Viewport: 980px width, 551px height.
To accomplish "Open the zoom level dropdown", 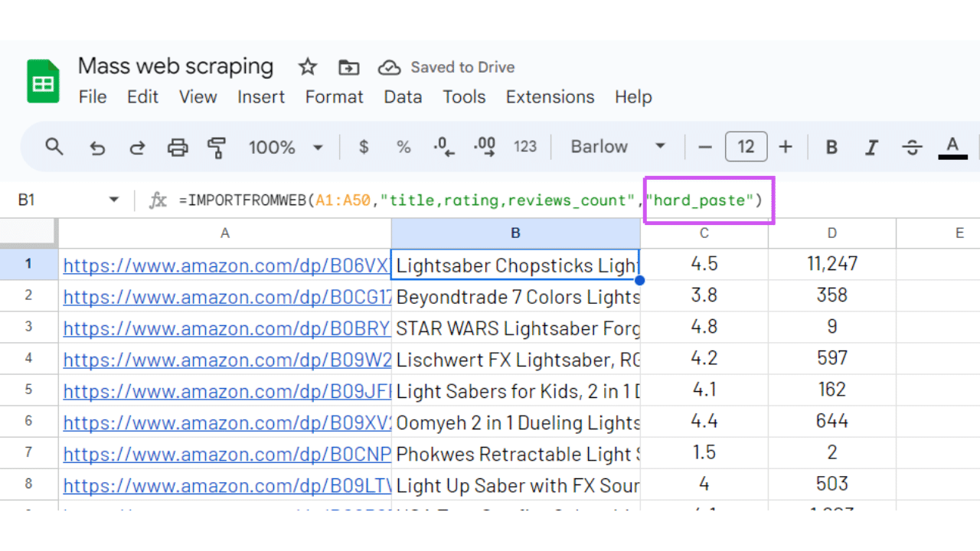I will pos(285,147).
